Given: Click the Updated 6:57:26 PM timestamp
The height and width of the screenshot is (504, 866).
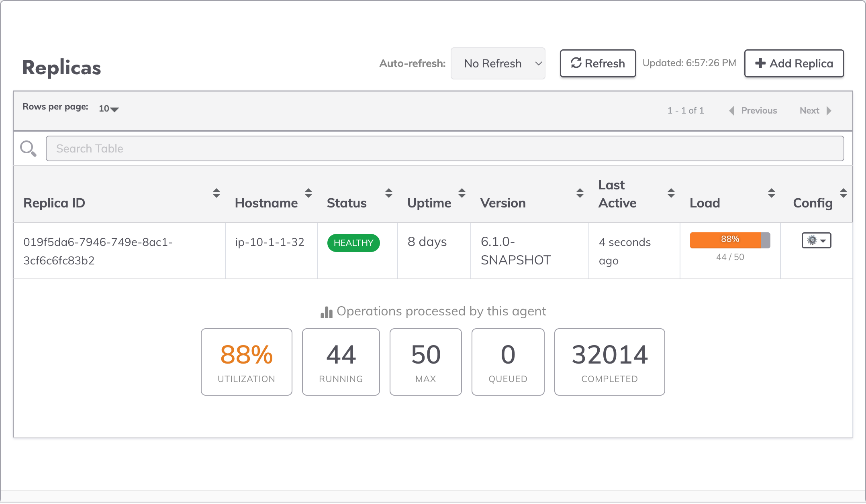Looking at the screenshot, I should pos(689,63).
